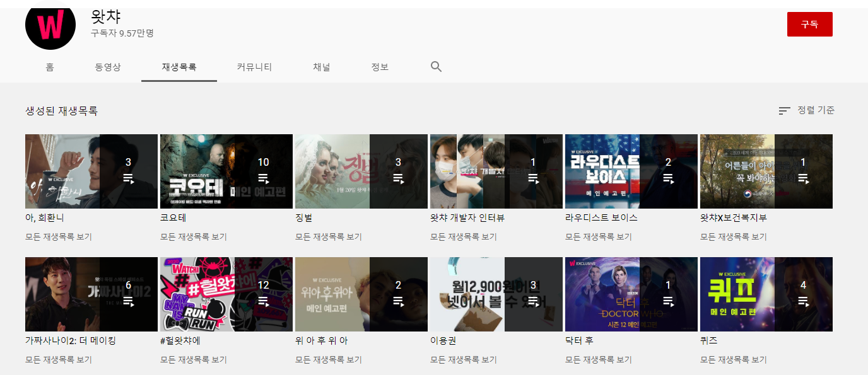Image resolution: width=868 pixels, height=375 pixels.
Task: Open the 퀴즈 playlist title
Action: pyautogui.click(x=709, y=341)
